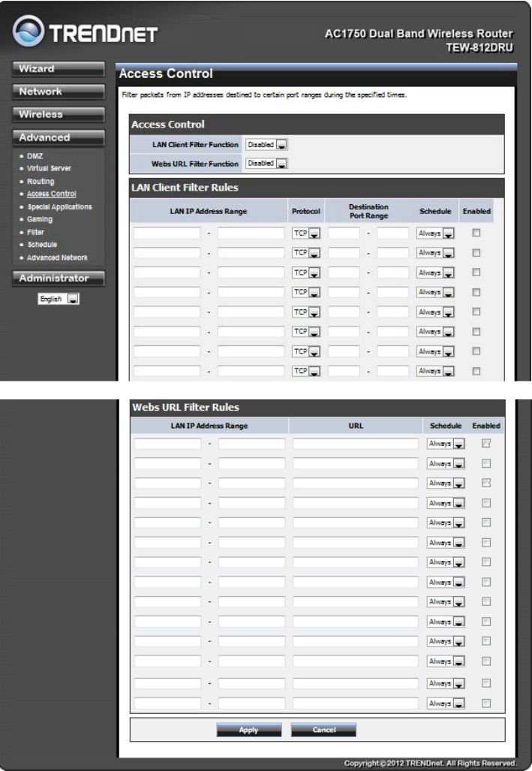Image resolution: width=532 pixels, height=771 pixels.
Task: Open the Virtual Server page
Action: click(49, 168)
